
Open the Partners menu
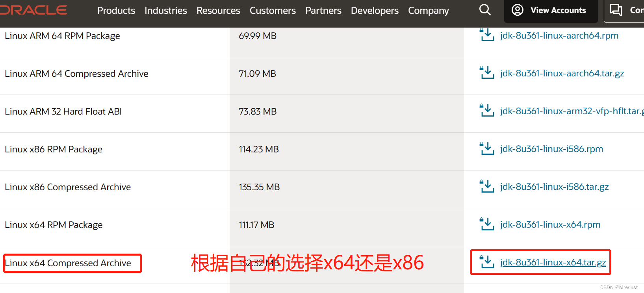pyautogui.click(x=323, y=11)
